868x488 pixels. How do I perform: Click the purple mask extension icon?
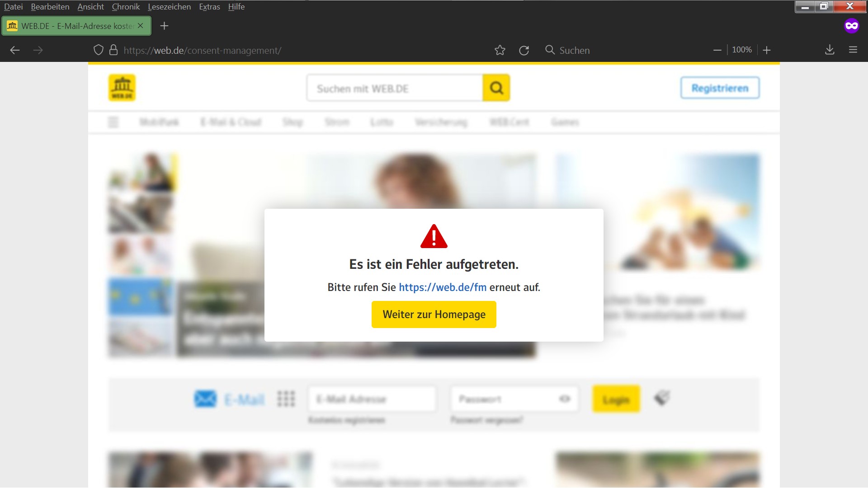coord(851,26)
